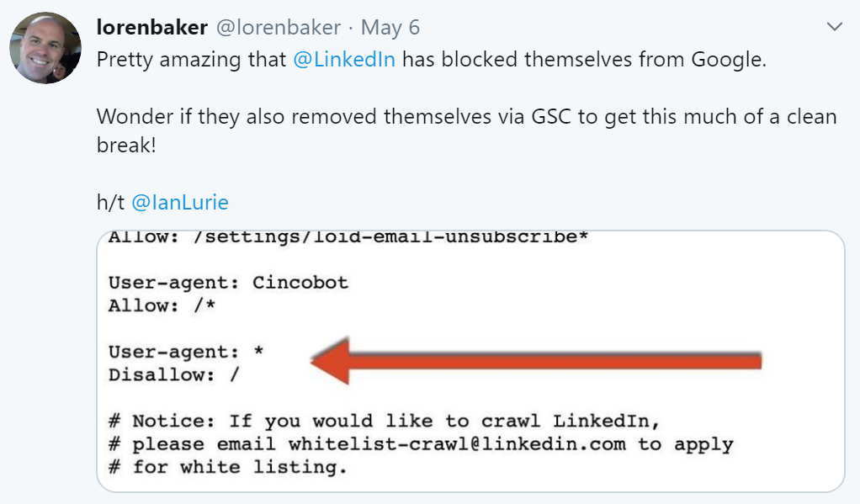Click lorenbaker's profile avatar photo

pyautogui.click(x=45, y=48)
